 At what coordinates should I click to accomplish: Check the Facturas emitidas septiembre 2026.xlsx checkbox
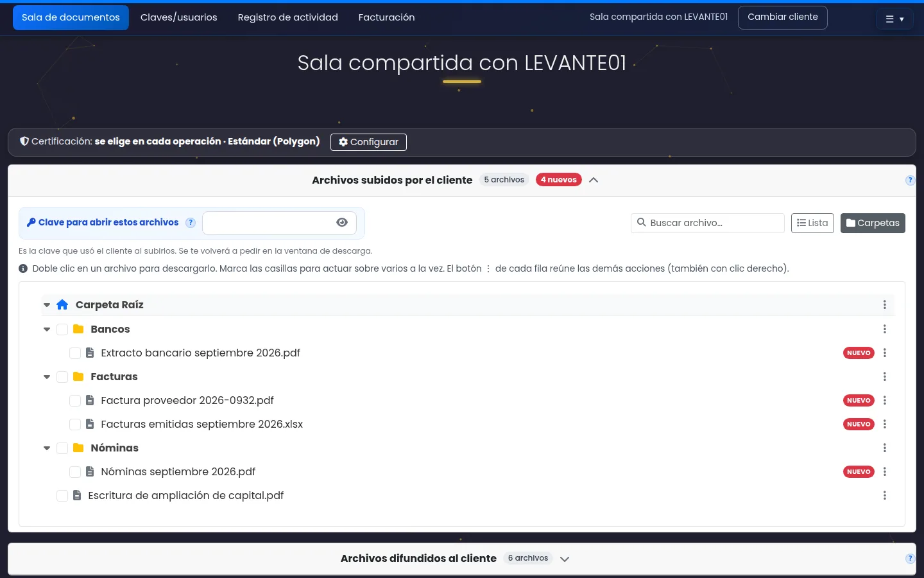click(x=75, y=425)
